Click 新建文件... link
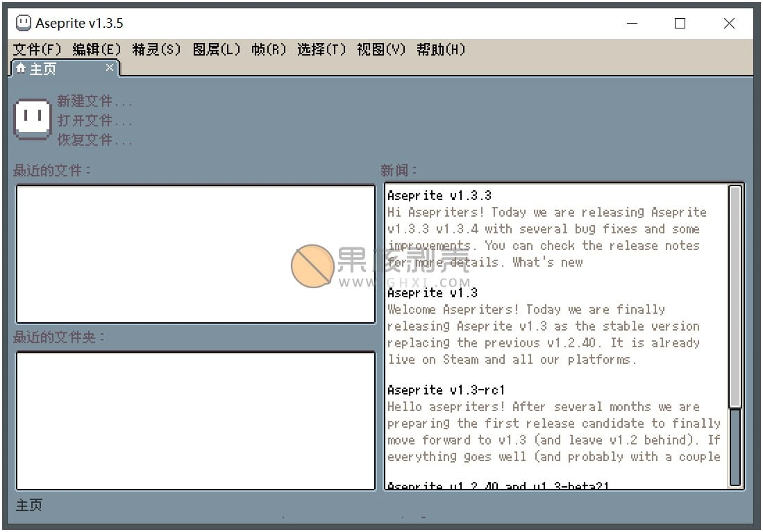Screen dimensions: 763x532 [94, 101]
